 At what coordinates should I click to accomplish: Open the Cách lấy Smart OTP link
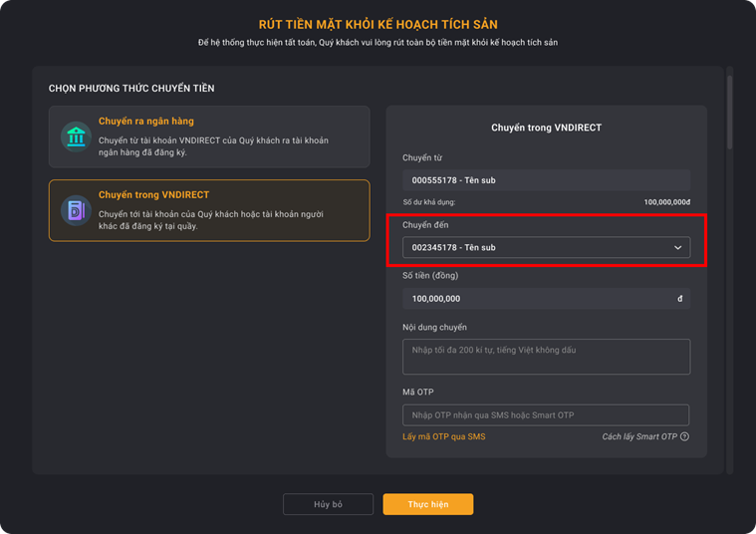pos(639,436)
